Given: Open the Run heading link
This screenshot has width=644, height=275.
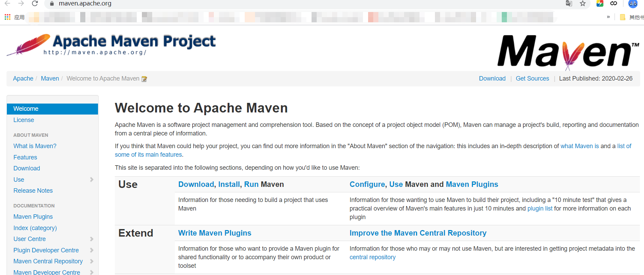Looking at the screenshot, I should click(251, 184).
